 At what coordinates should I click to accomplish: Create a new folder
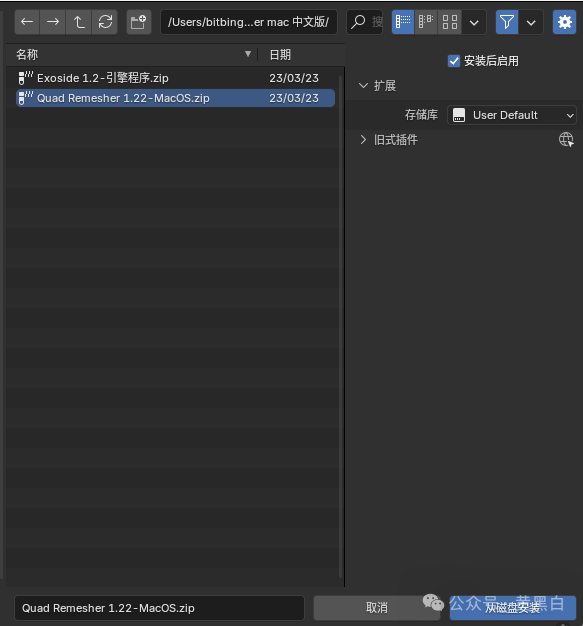click(x=139, y=22)
